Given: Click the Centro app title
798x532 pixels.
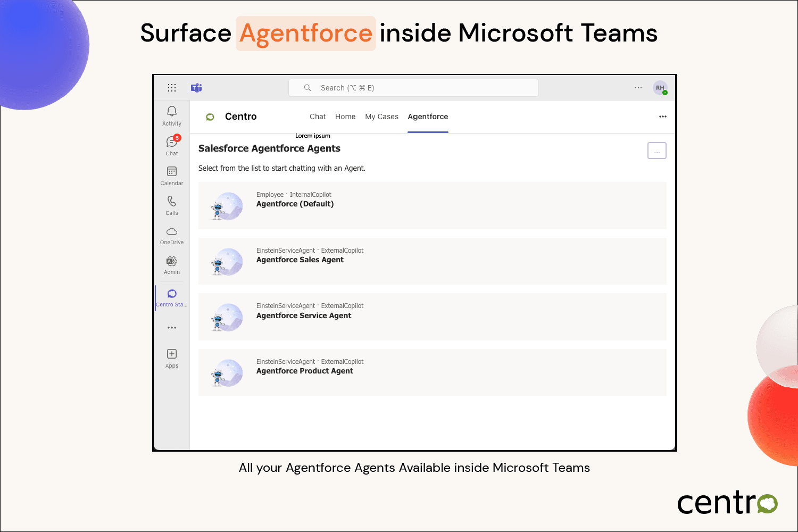Looking at the screenshot, I should tap(240, 117).
